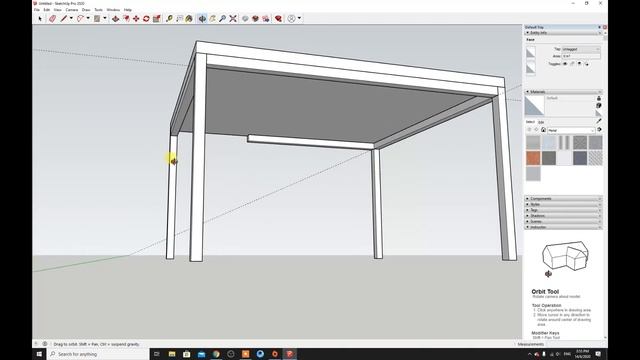Image resolution: width=640 pixels, height=360 pixels.
Task: Click the materials Details arrow button
Action: (x=599, y=130)
